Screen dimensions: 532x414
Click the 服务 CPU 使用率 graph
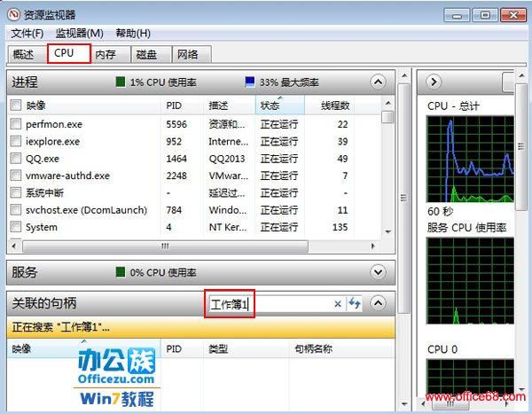pyautogui.click(x=470, y=281)
